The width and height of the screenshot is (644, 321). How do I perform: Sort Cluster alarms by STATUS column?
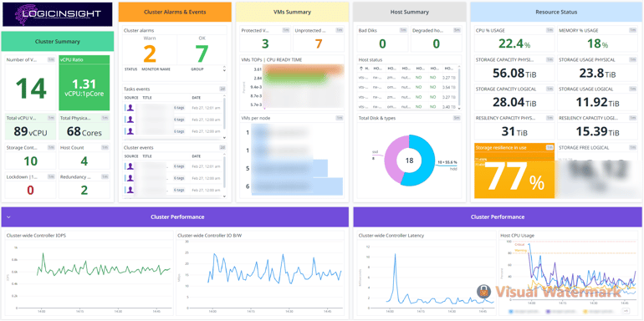[130, 69]
